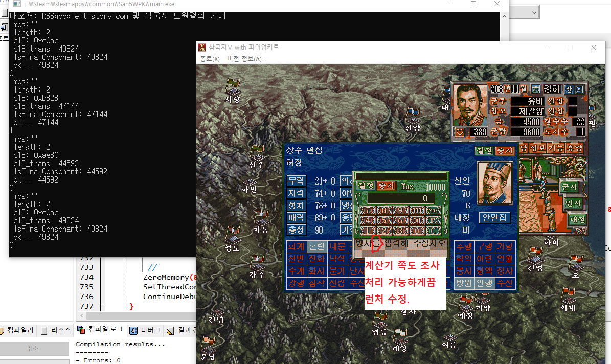This screenshot has height=364, width=611.
Task: Open the 종료(X) menu
Action: click(x=210, y=59)
